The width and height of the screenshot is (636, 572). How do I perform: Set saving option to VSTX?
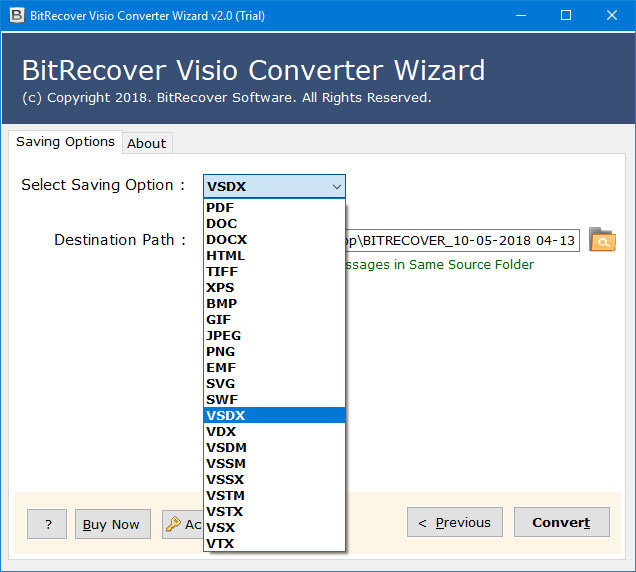click(x=274, y=512)
